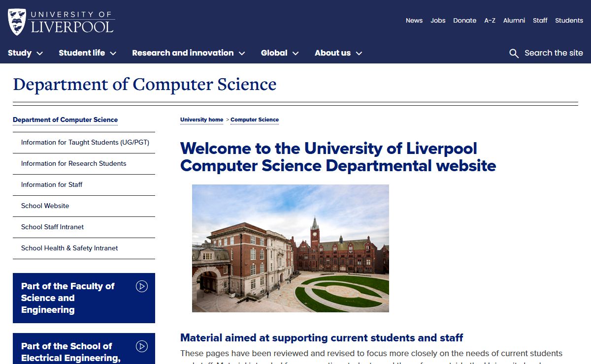Open the A-Z index link
Image resolution: width=591 pixels, height=364 pixels.
(490, 20)
